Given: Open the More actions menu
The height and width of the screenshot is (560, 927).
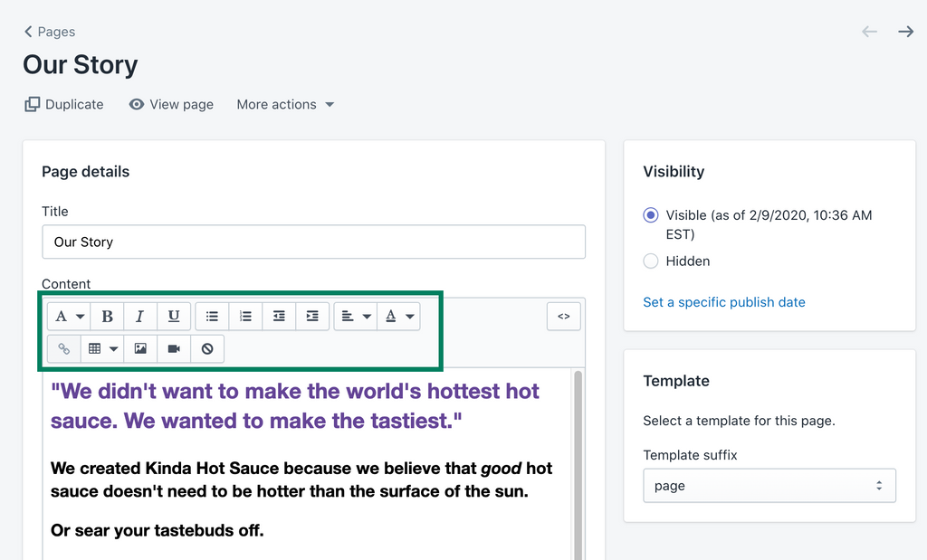Looking at the screenshot, I should (285, 105).
